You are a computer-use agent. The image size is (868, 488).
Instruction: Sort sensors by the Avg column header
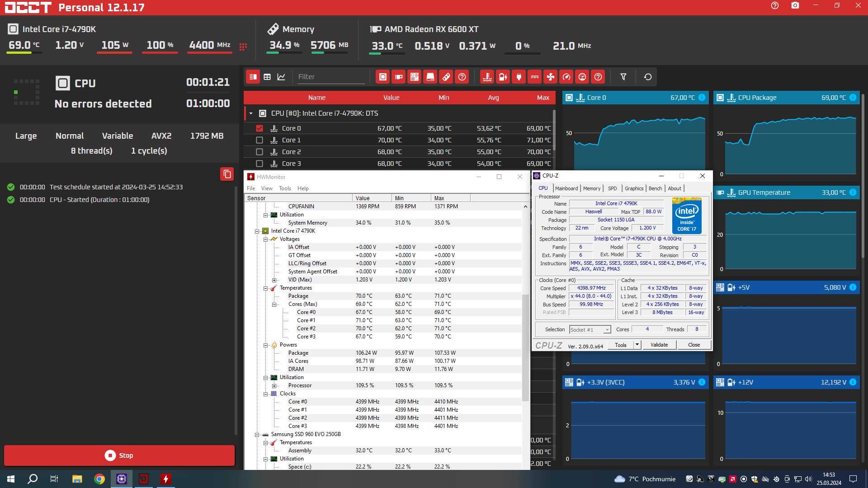coord(493,98)
